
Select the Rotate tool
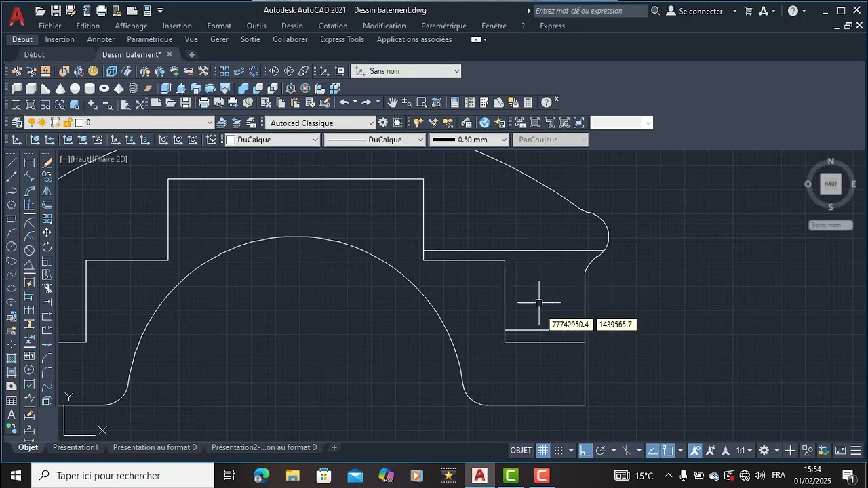[x=47, y=247]
